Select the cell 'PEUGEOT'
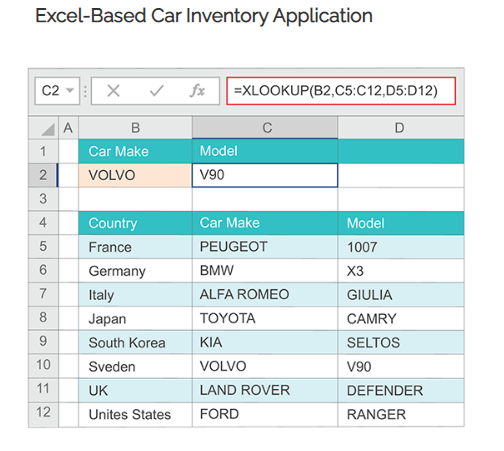The width and height of the screenshot is (504, 451). click(265, 247)
